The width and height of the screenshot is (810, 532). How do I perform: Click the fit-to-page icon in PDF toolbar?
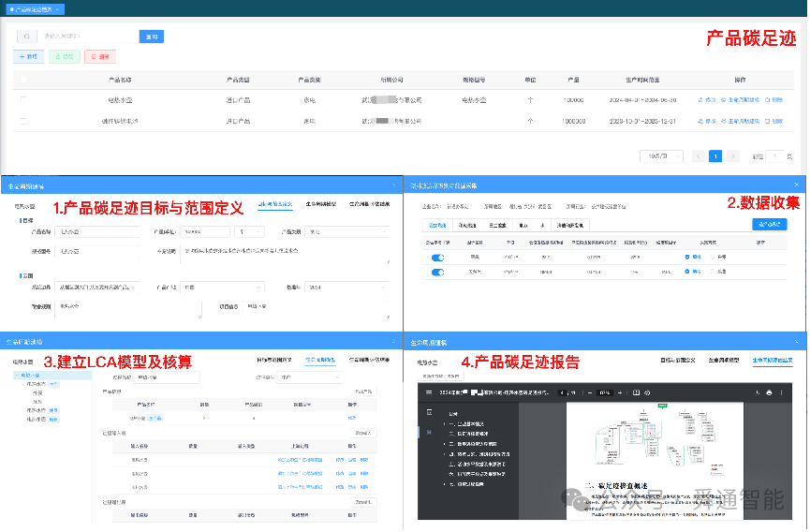coord(636,393)
